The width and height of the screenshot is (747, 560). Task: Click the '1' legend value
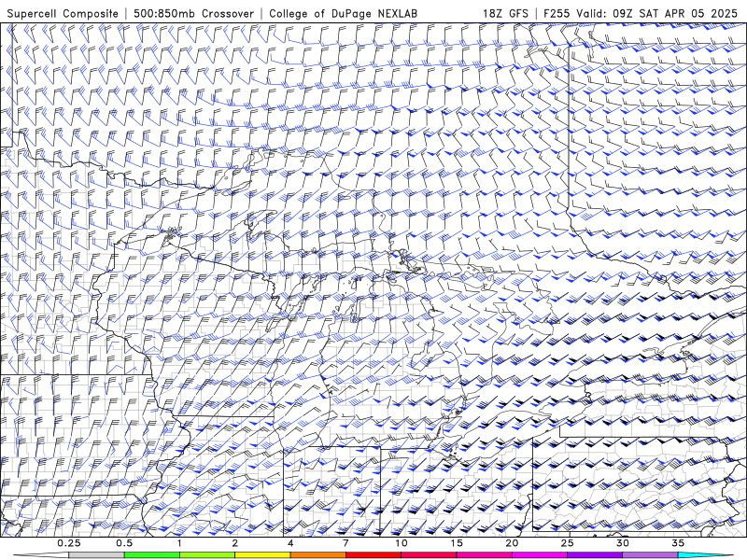179,543
